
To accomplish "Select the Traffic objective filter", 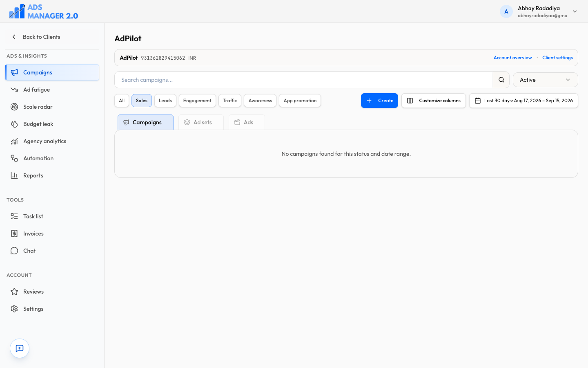I will click(x=230, y=101).
